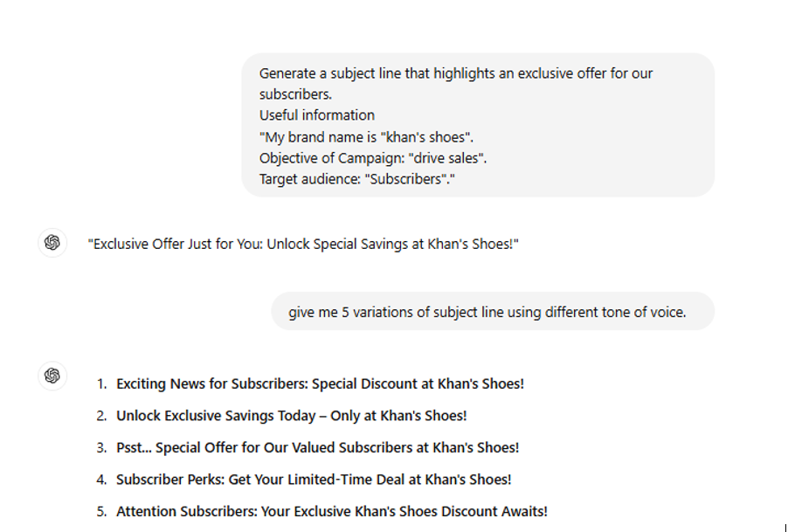Click list number 2 marker
The width and height of the screenshot is (788, 532).
[101, 417]
